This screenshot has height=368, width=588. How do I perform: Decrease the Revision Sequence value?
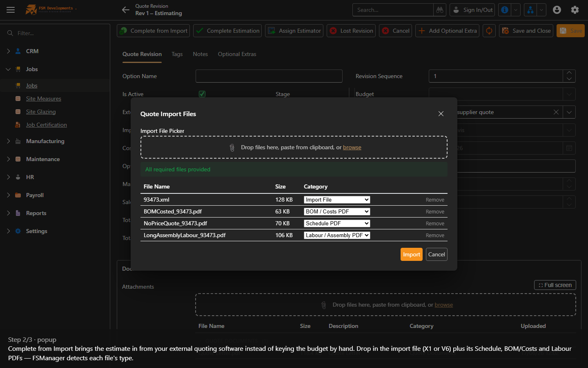coord(569,79)
